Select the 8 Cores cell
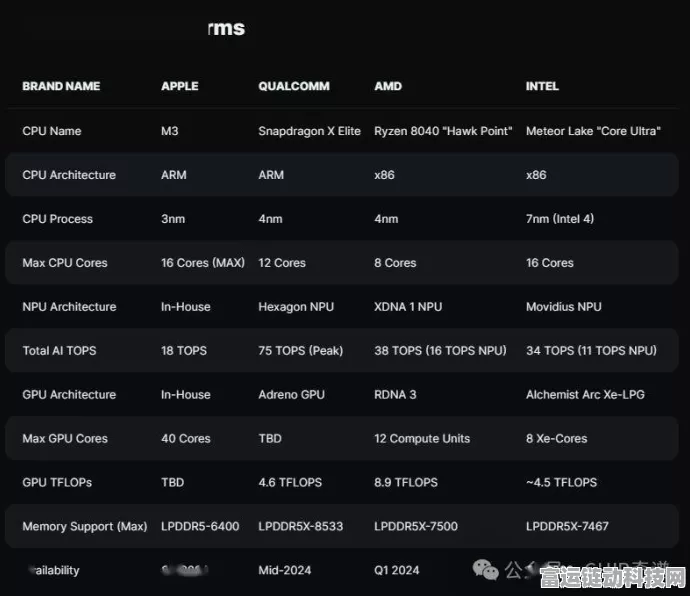The width and height of the screenshot is (690, 596). (x=395, y=263)
